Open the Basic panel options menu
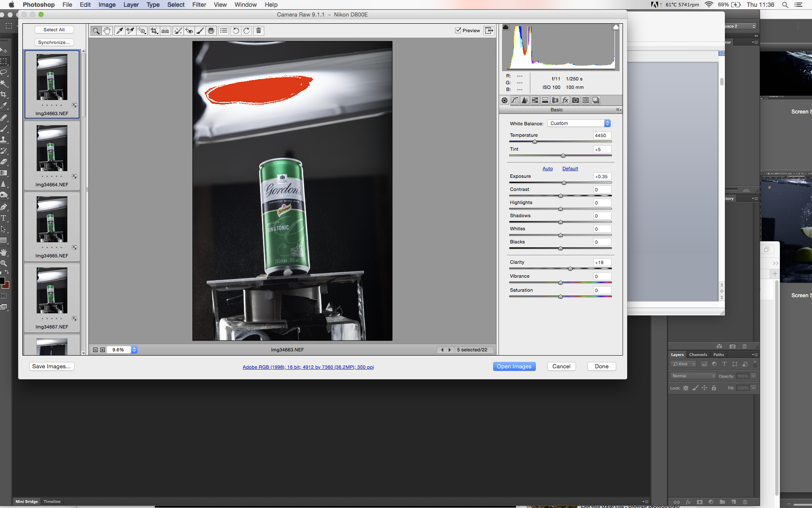 (x=618, y=110)
